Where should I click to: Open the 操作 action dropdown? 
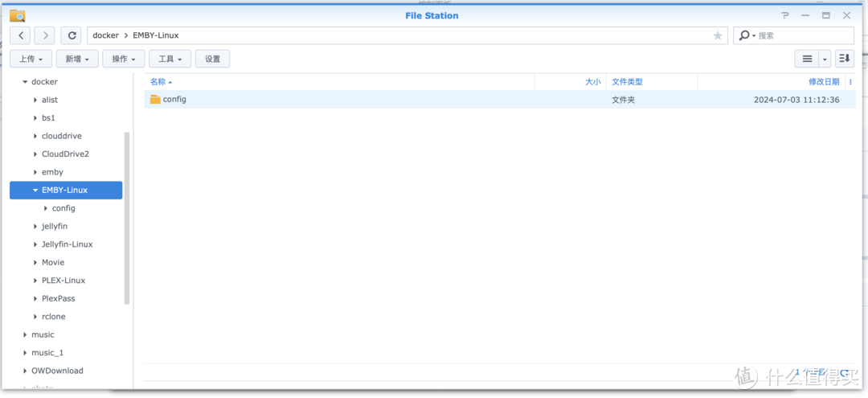[124, 59]
